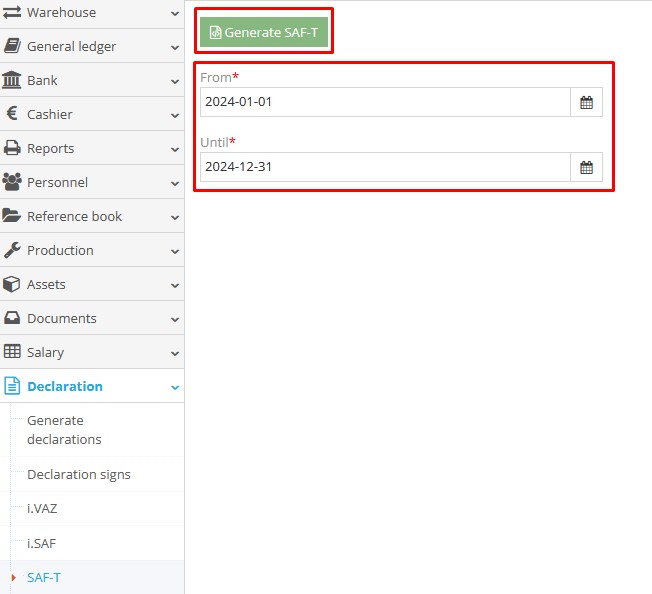
Task: Open calendar picker for Until date
Action: [x=587, y=167]
